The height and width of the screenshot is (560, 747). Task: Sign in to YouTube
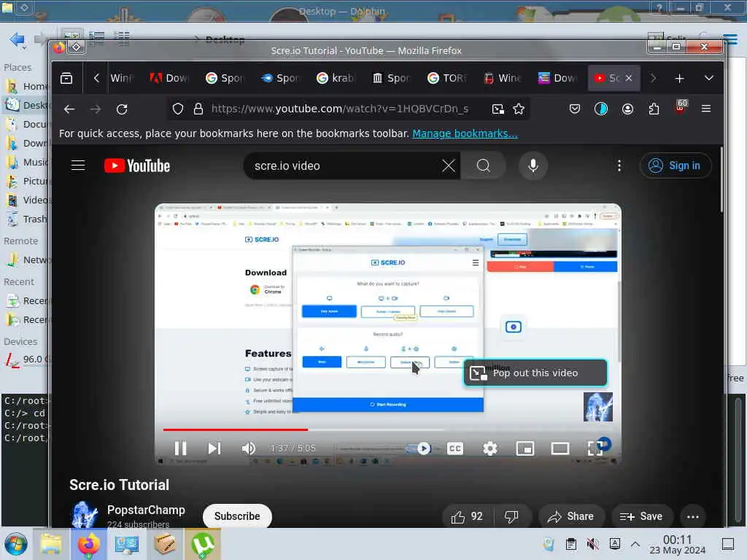pyautogui.click(x=675, y=166)
